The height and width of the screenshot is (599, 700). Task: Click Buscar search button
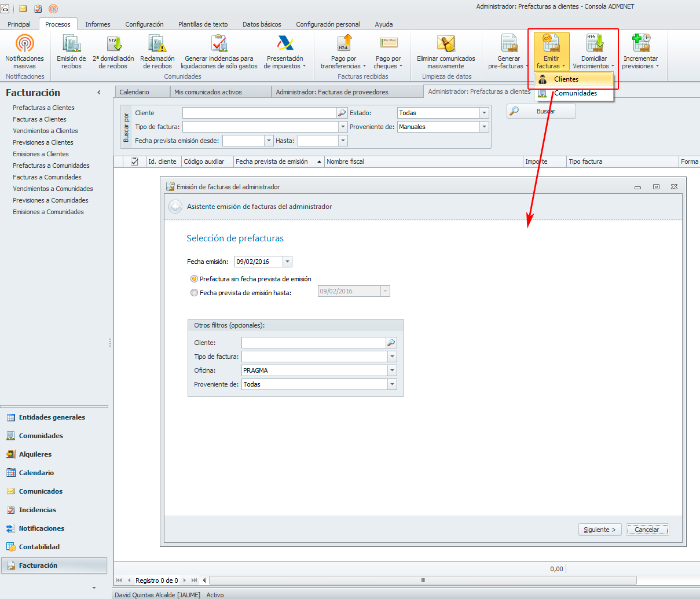pos(541,111)
